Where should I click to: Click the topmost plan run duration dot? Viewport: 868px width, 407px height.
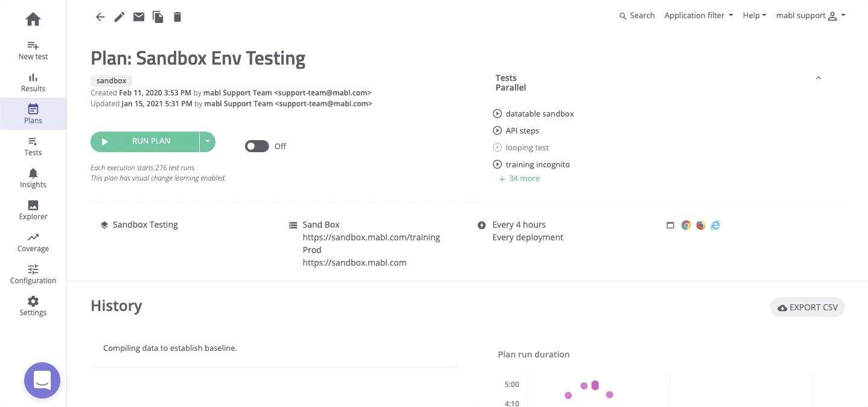coord(595,384)
